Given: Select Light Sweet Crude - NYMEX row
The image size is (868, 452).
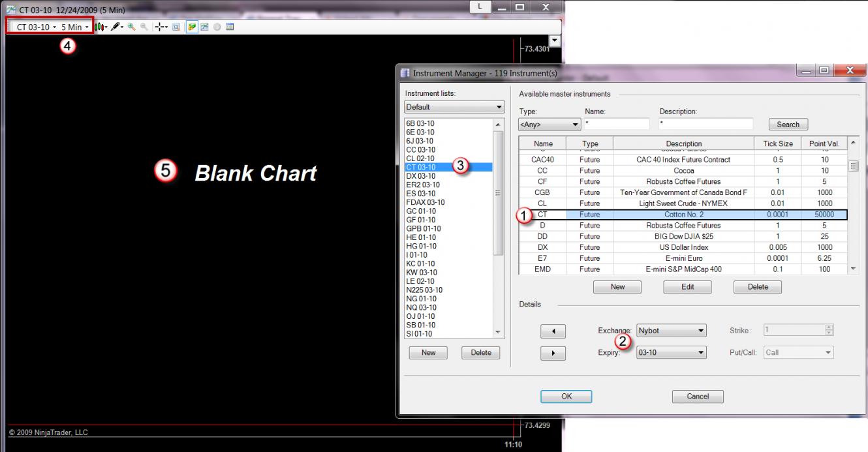Looking at the screenshot, I should pyautogui.click(x=683, y=203).
